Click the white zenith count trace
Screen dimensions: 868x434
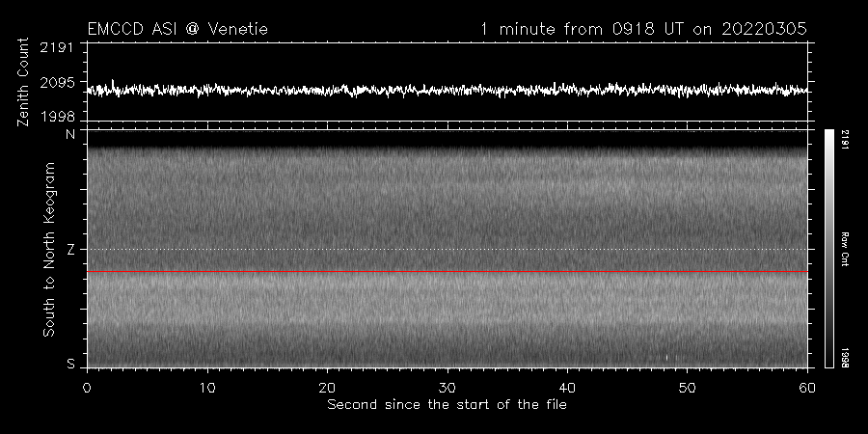pos(448,90)
